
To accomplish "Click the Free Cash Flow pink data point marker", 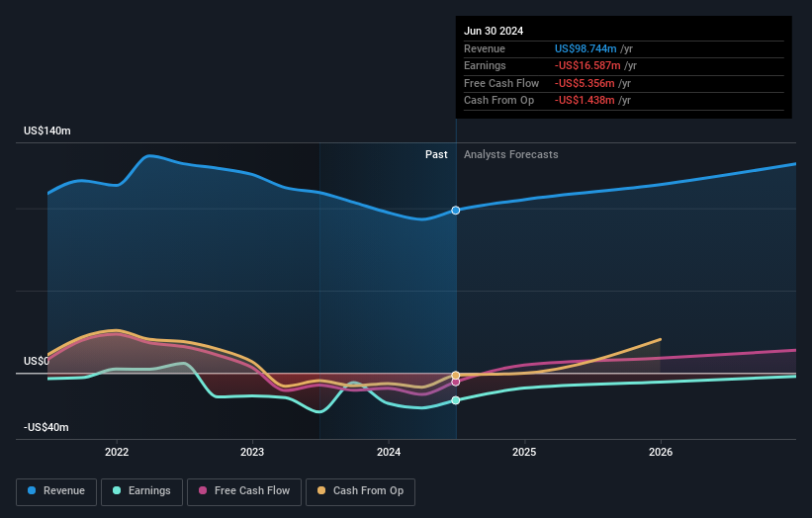I will point(456,382).
